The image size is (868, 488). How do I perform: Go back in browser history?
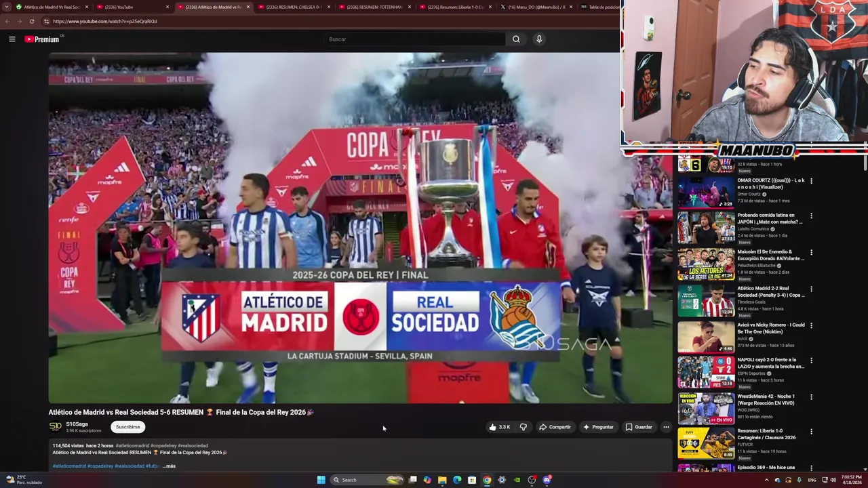(7, 21)
